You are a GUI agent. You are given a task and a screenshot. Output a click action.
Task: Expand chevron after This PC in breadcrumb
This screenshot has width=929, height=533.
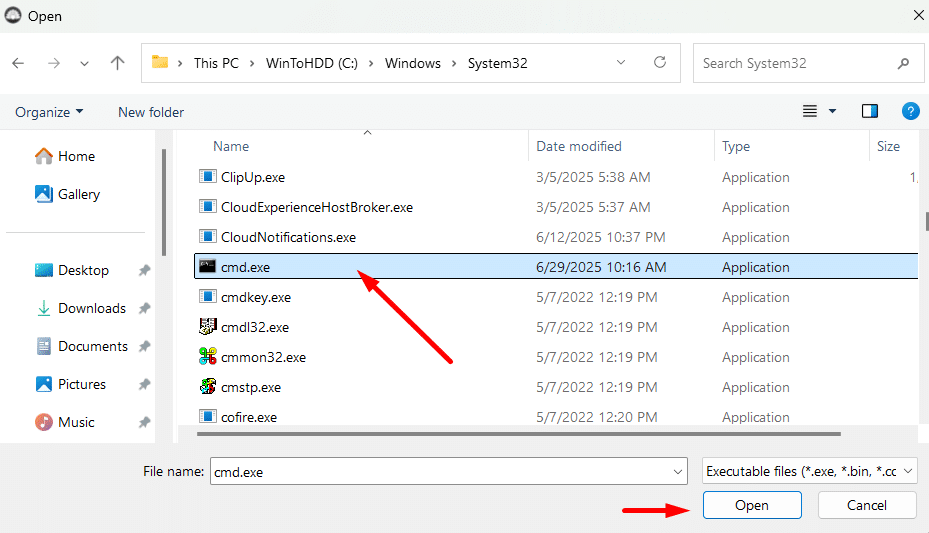pyautogui.click(x=252, y=63)
